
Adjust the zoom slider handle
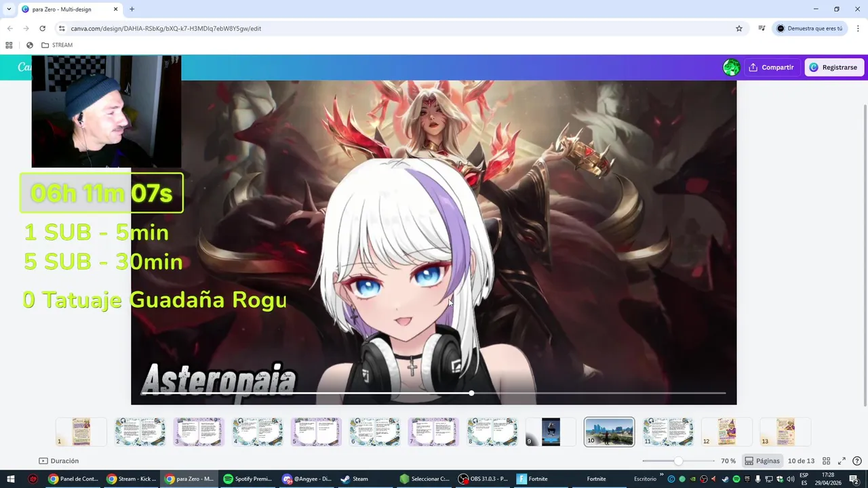(678, 461)
